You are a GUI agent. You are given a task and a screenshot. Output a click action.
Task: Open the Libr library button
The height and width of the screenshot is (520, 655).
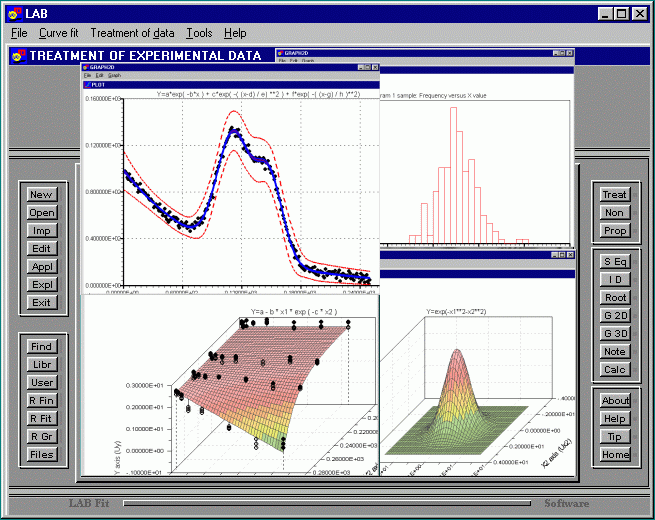click(41, 365)
